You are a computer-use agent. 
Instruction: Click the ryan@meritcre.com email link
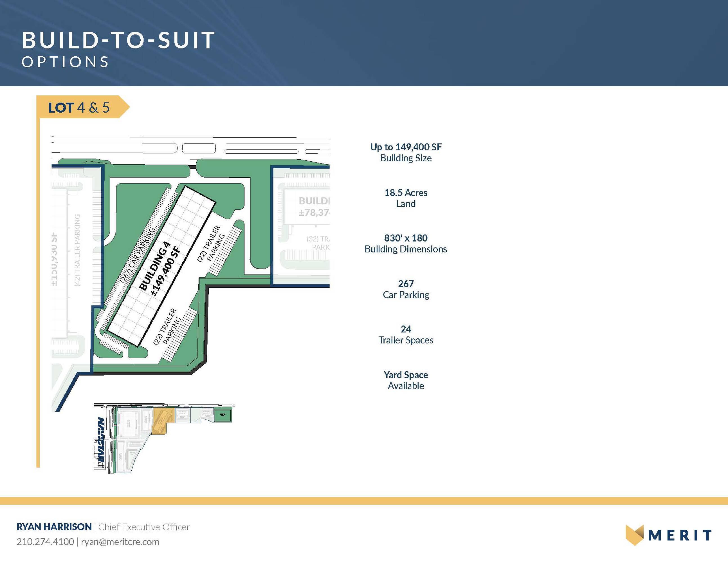[120, 542]
